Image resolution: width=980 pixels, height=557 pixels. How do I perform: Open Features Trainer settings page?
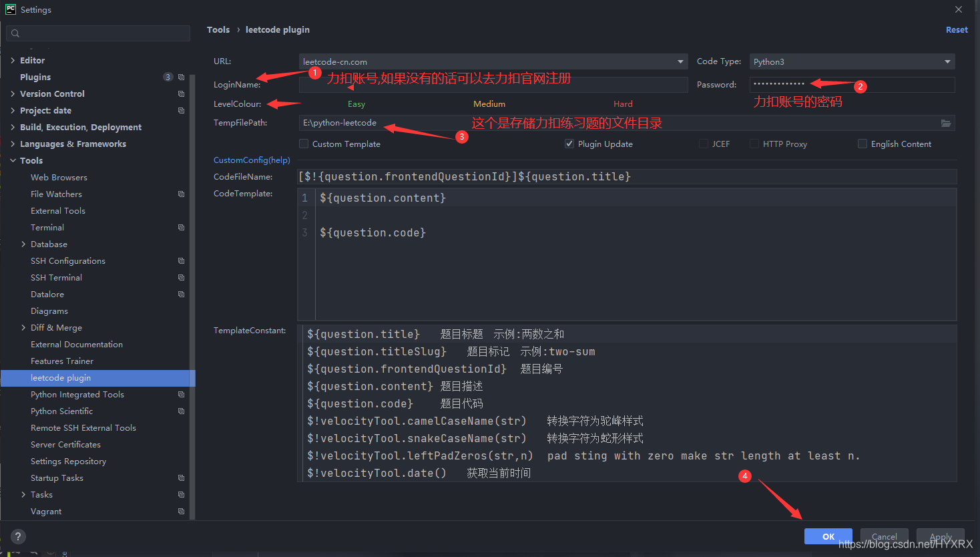click(62, 361)
